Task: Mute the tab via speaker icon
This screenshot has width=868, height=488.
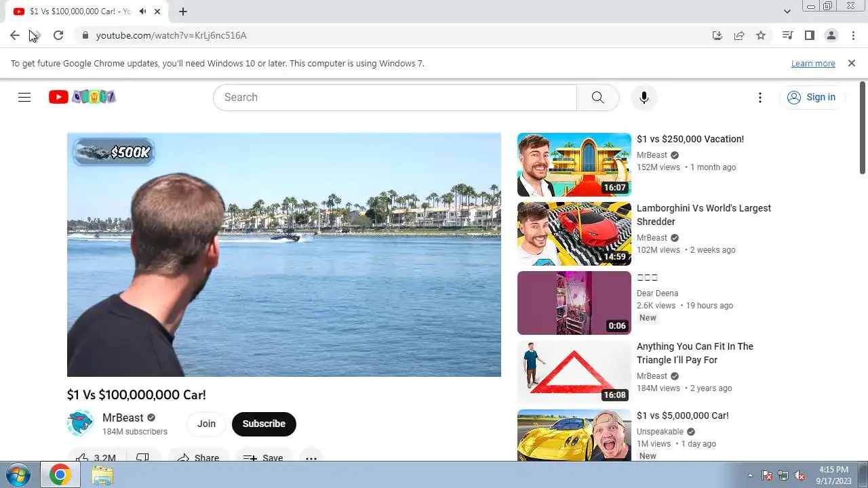Action: [x=143, y=12]
